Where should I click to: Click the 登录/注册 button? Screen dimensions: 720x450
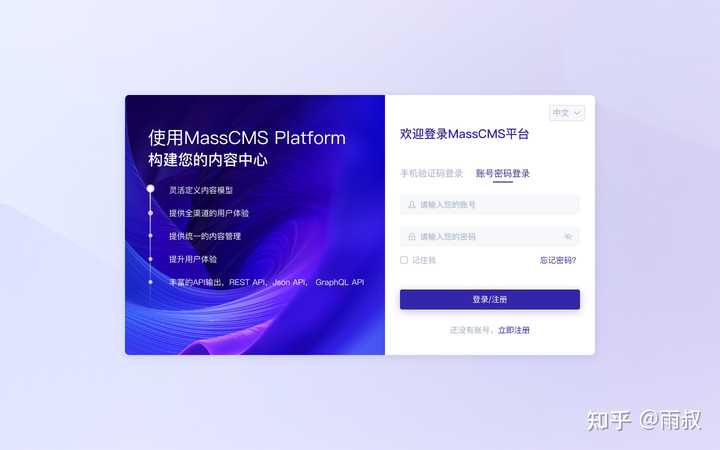(489, 299)
